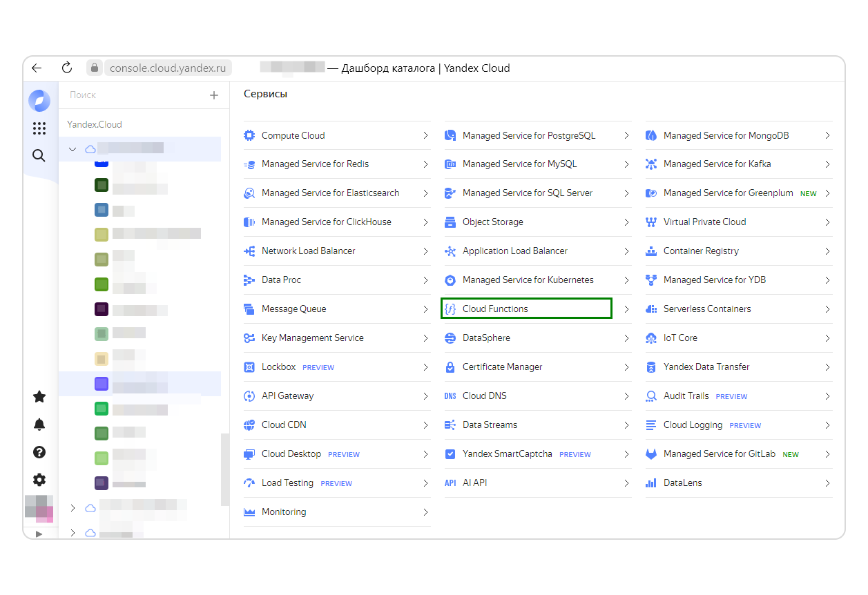Click the chevron on the AI API row
This screenshot has width=868, height=595.
pos(626,483)
